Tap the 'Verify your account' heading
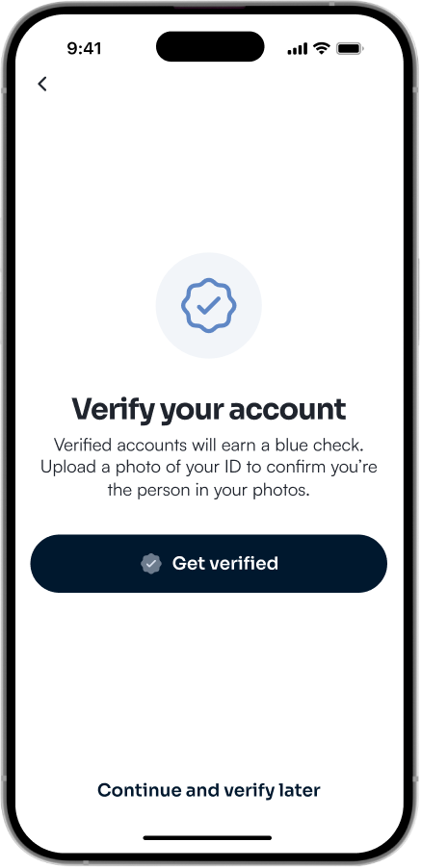Screen dimensions: 421x868 pos(209,409)
